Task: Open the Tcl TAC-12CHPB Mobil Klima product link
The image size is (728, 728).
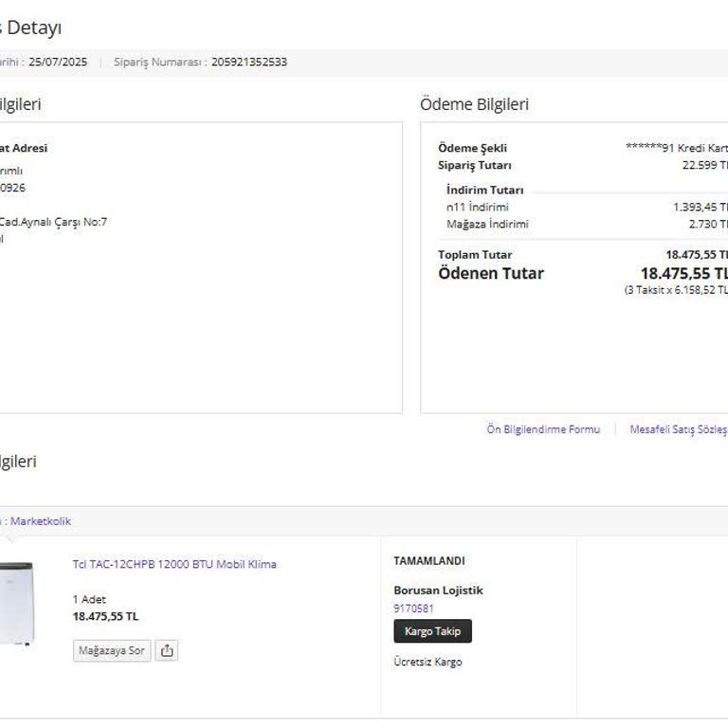Action: (174, 564)
